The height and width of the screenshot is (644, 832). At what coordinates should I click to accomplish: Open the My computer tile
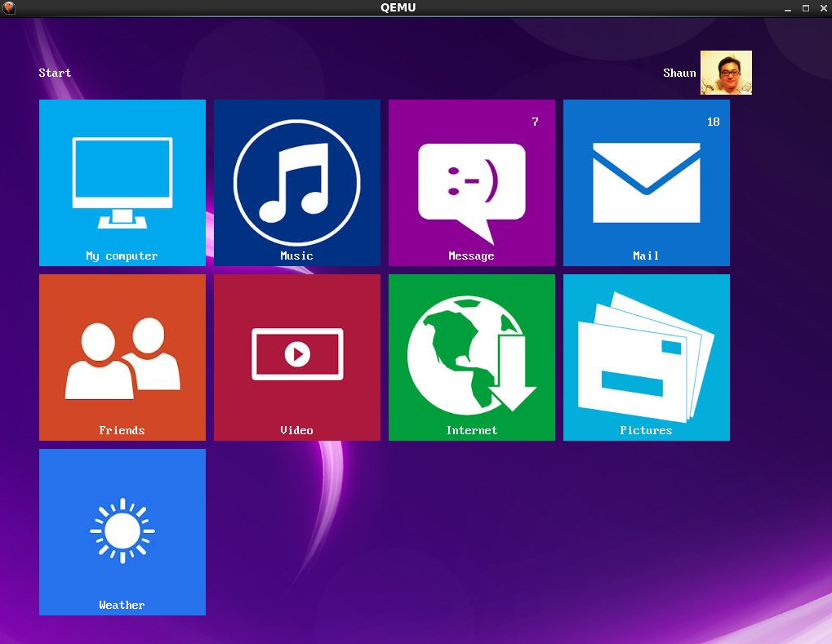point(122,183)
